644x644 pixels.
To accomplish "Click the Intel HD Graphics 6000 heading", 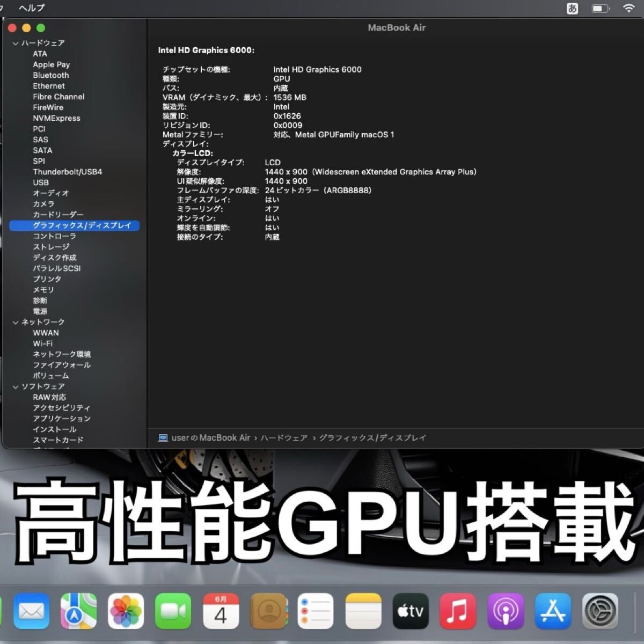I will click(x=206, y=50).
